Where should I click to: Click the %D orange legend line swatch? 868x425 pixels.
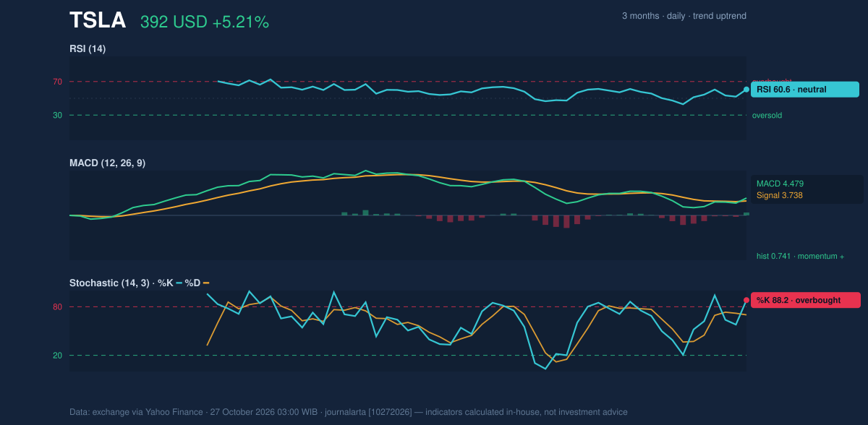coord(206,283)
